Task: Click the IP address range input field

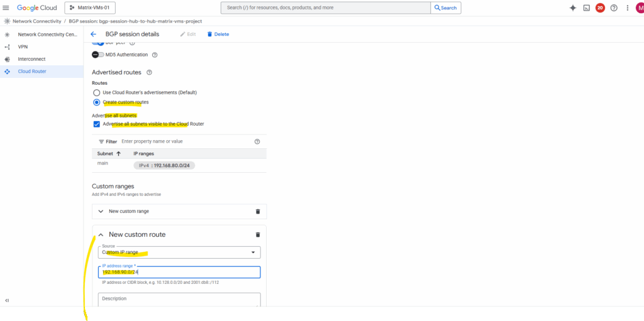Action: [179, 272]
